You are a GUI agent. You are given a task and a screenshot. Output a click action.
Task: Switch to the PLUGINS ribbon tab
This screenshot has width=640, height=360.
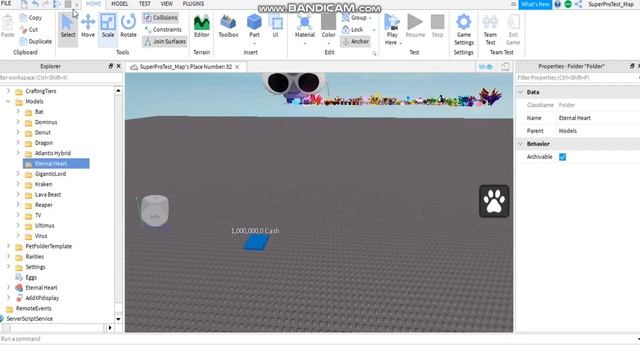point(193,4)
